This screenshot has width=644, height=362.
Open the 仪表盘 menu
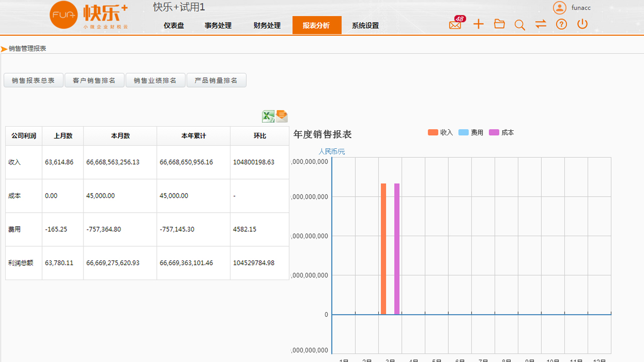pos(174,26)
